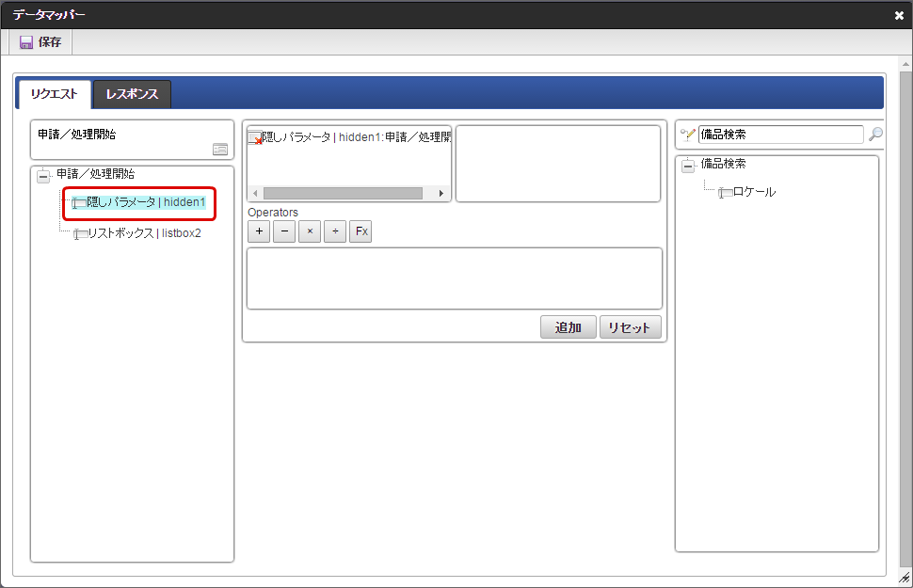Insert the plus operator

259,231
